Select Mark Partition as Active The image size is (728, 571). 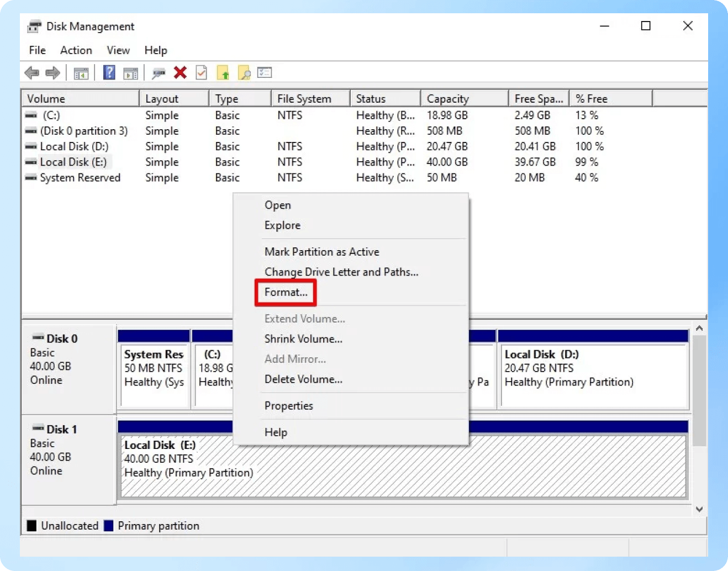pos(351,252)
